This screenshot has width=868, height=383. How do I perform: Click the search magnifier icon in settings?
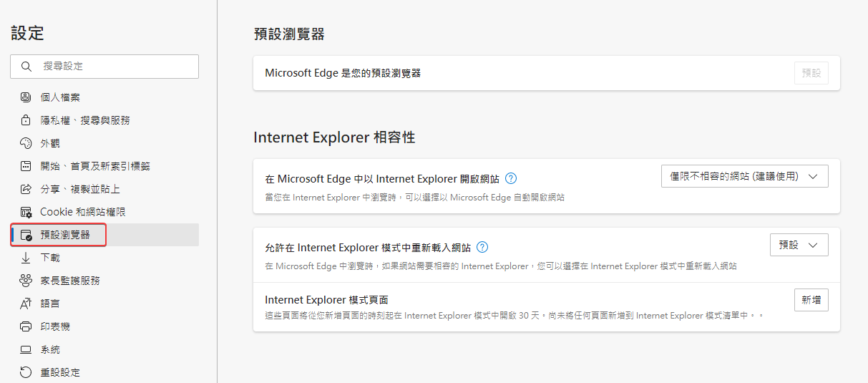(x=26, y=66)
